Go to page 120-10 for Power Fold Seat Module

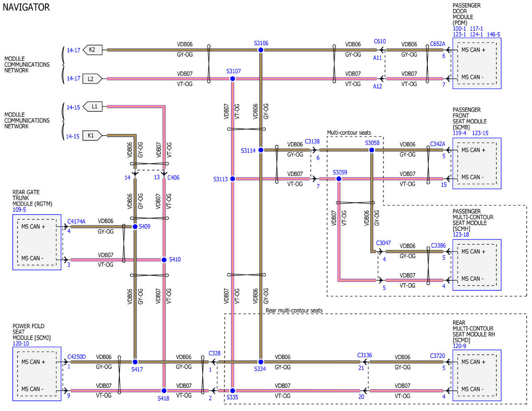coord(21,344)
